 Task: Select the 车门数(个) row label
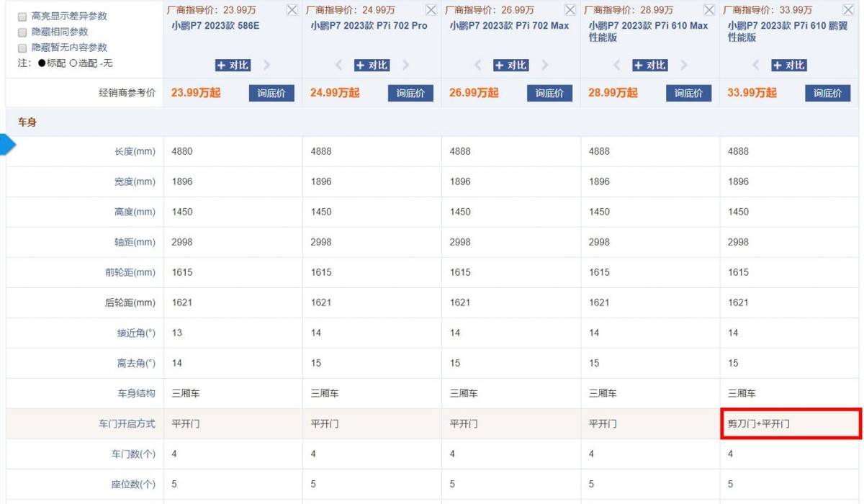coord(133,454)
